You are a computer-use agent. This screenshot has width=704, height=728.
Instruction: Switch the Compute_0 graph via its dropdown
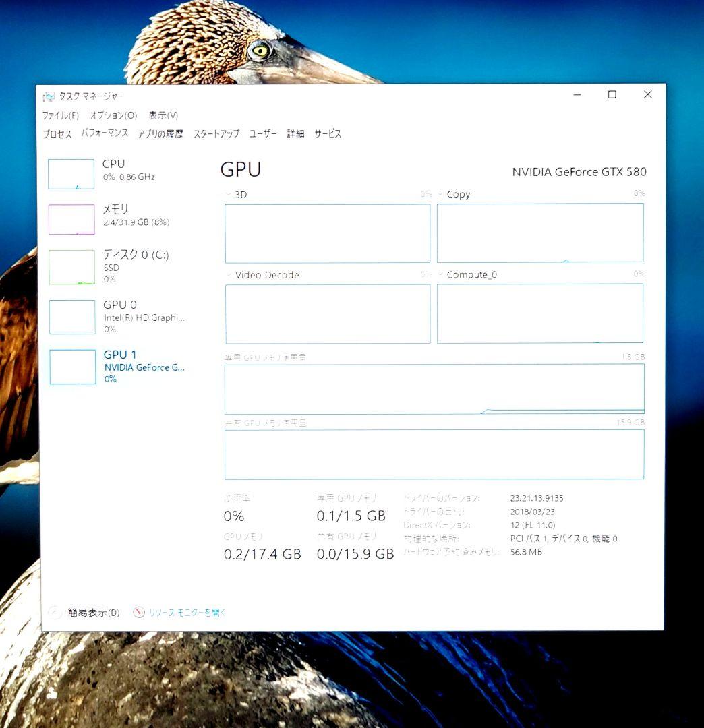click(442, 274)
